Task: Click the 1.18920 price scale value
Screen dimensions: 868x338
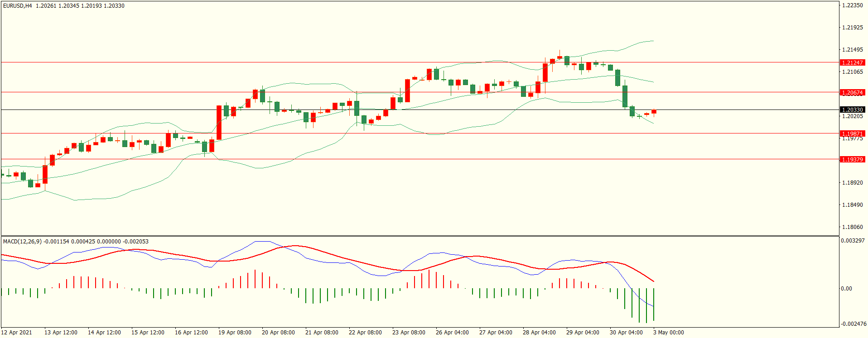Action: coord(852,183)
